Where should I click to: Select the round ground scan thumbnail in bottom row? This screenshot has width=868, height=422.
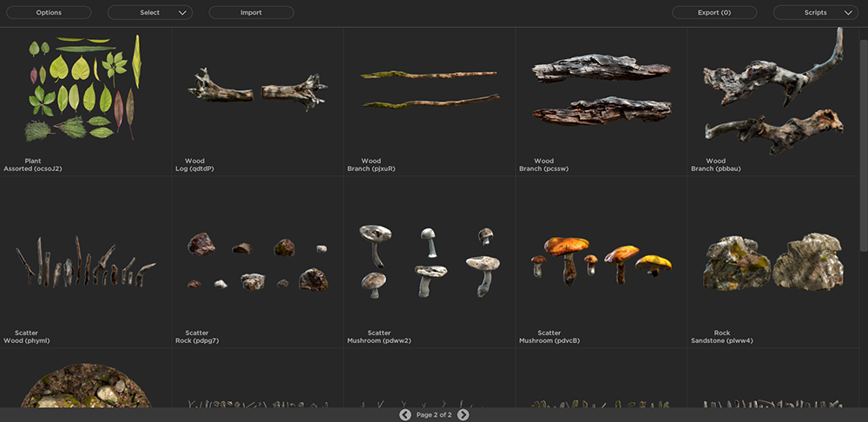[86, 386]
